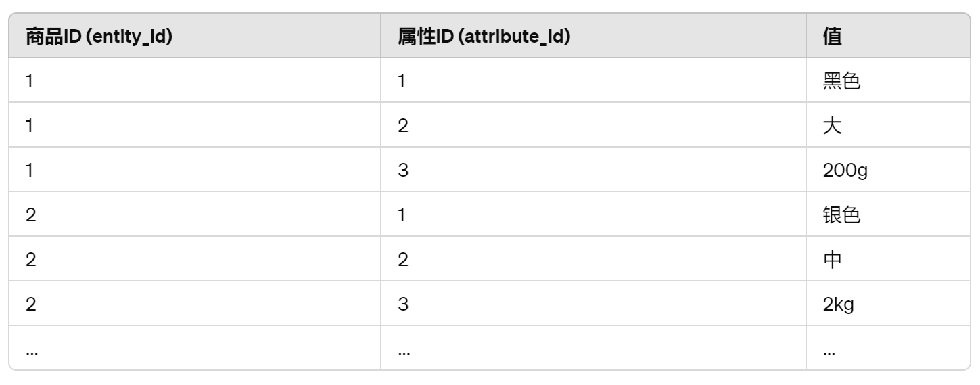Click the 属性ID (attribute_id) column header

[484, 37]
